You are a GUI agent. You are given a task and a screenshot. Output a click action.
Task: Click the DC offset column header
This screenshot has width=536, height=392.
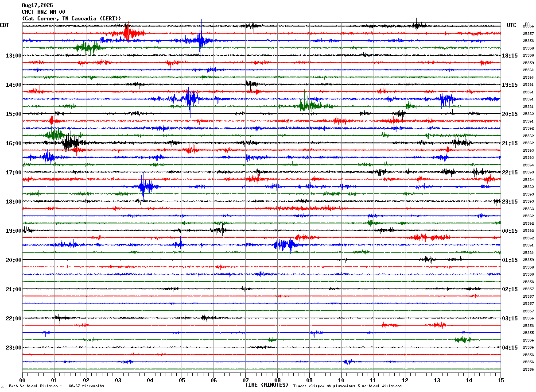(x=527, y=24)
